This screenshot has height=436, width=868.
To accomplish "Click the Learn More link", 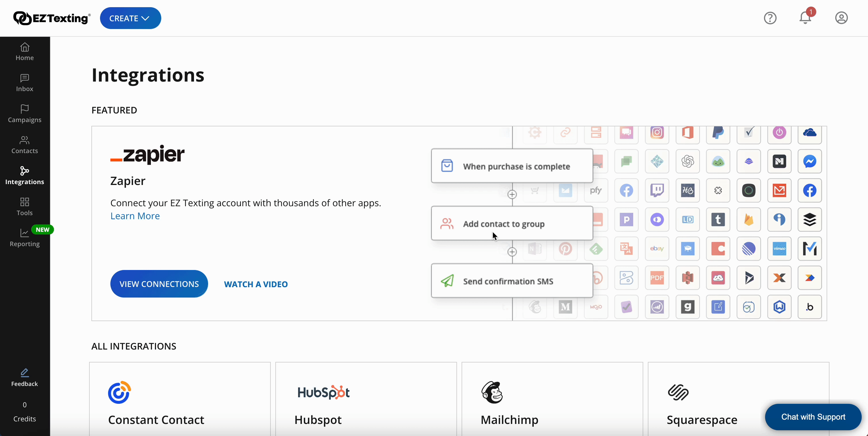I will [x=135, y=216].
